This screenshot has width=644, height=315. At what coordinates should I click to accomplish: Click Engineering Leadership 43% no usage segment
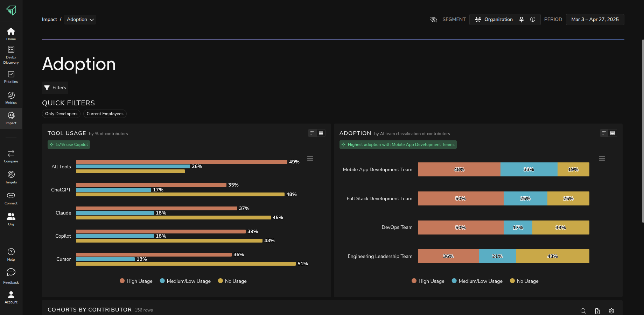[x=553, y=256]
